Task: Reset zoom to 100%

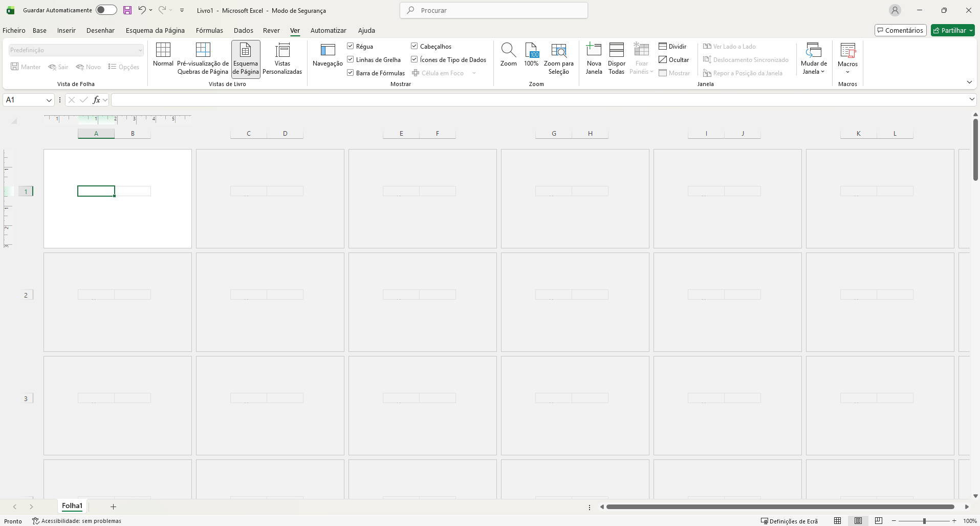Action: (x=531, y=55)
